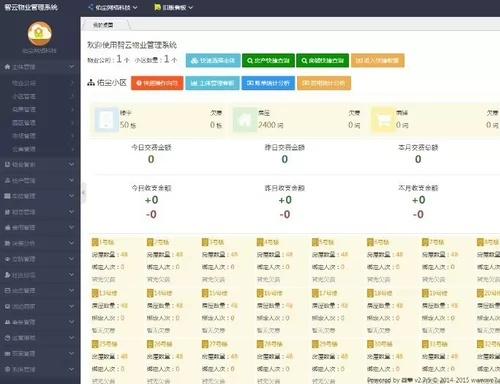Screen dimensions: 500x384
Task: Click the 佑尘网络科技 cloud avatar logo
Action: coord(40,33)
